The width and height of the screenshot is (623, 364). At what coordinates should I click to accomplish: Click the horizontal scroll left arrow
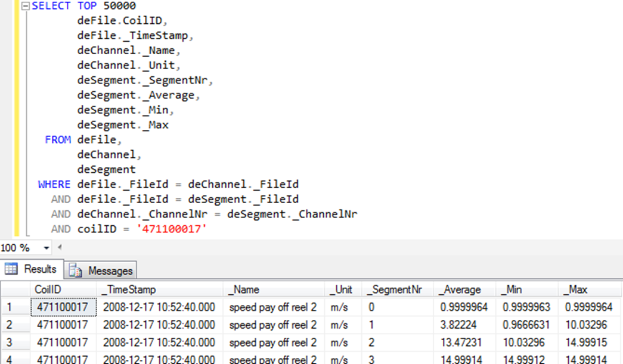(x=60, y=247)
